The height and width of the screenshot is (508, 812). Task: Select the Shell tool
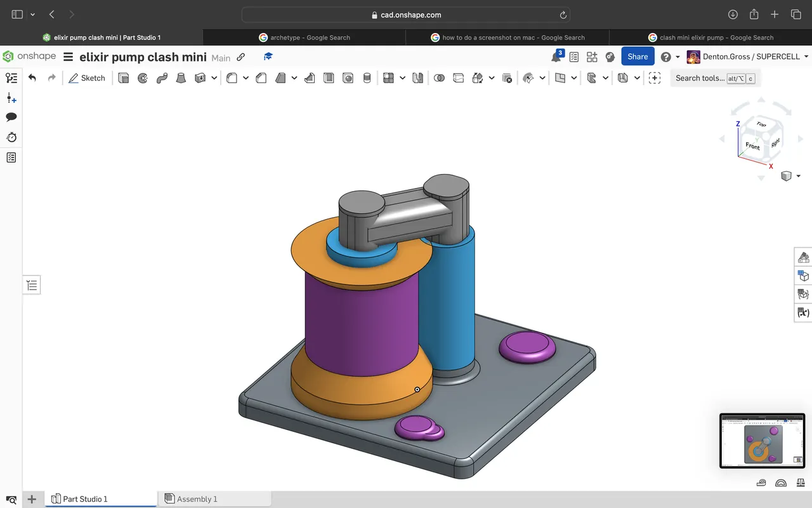coord(329,78)
